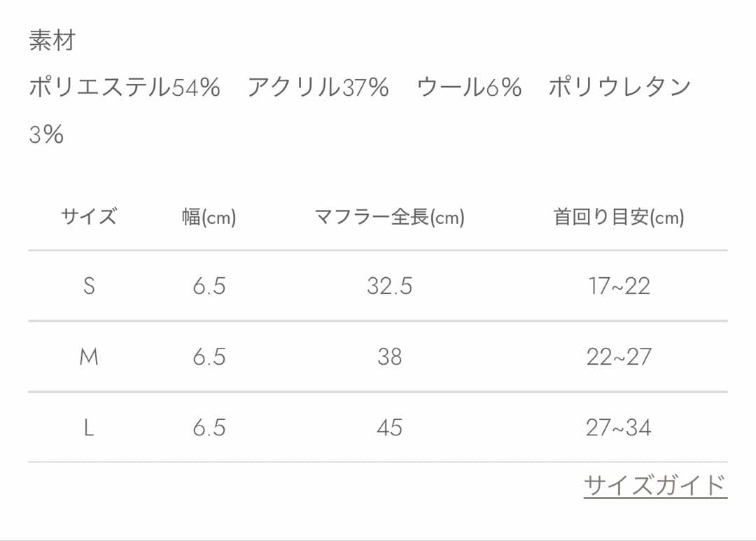Click the 17~22 neck size value
This screenshot has width=756, height=541.
(619, 286)
